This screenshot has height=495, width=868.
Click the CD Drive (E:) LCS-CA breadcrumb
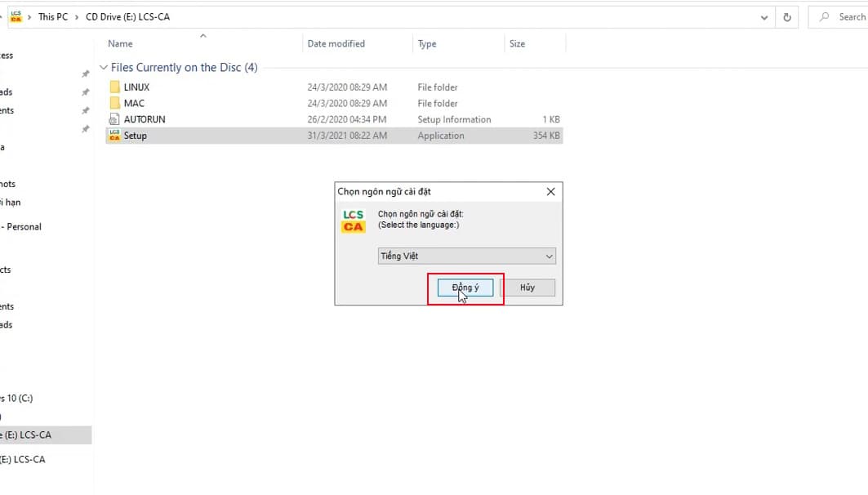click(127, 17)
